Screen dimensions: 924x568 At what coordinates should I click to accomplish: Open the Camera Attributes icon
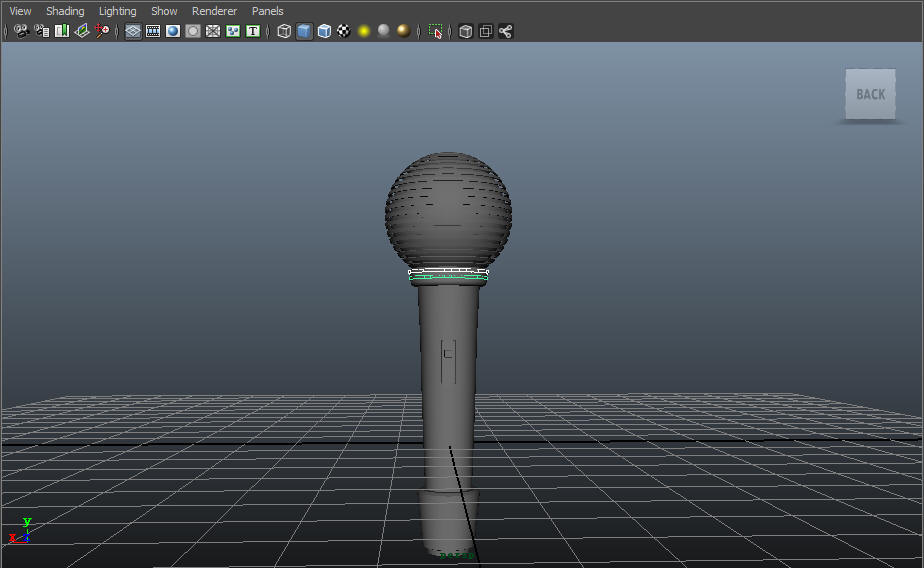point(42,31)
